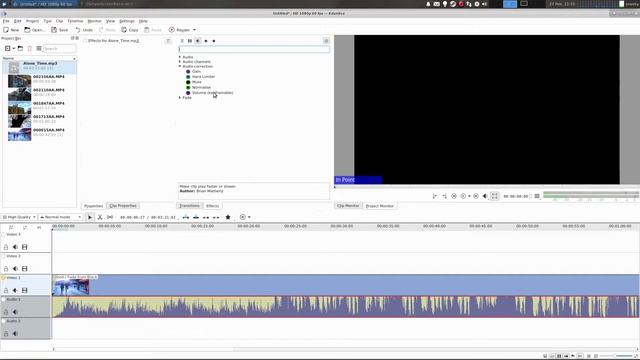Copy the selection with the Copy button

click(130, 30)
